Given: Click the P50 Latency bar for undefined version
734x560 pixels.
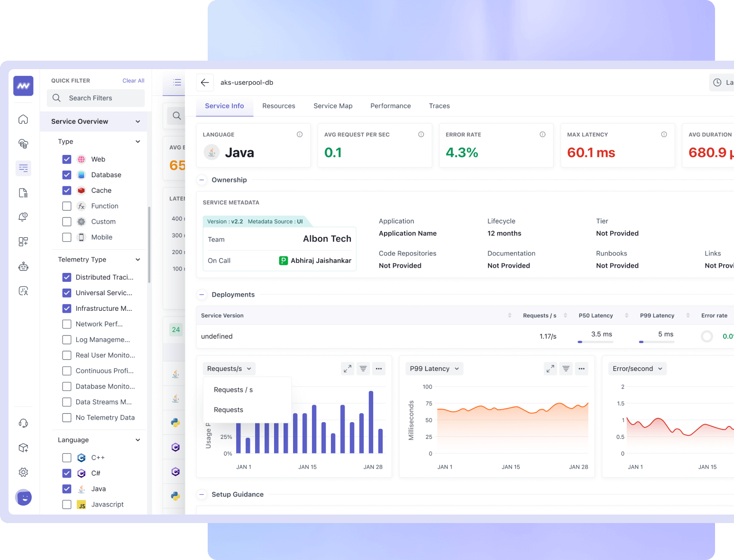Looking at the screenshot, I should click(x=595, y=342).
